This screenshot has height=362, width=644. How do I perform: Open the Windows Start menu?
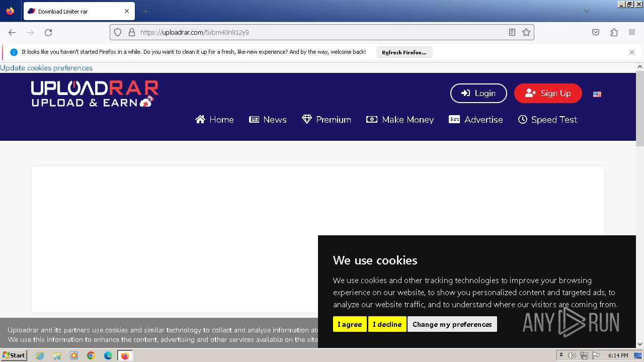[14, 355]
